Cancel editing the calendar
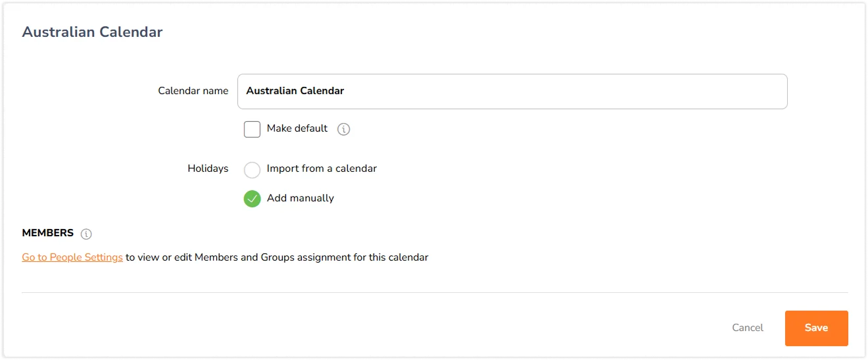The width and height of the screenshot is (868, 360). coord(748,328)
